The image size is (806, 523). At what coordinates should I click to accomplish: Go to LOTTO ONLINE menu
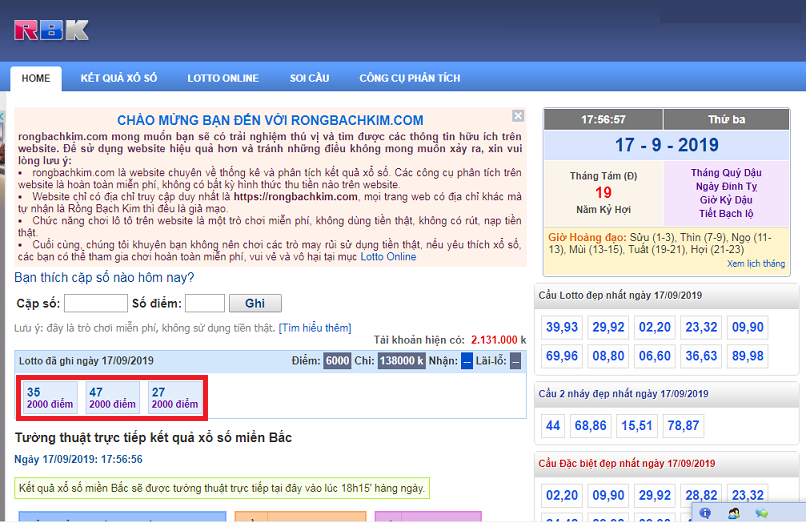[223, 78]
